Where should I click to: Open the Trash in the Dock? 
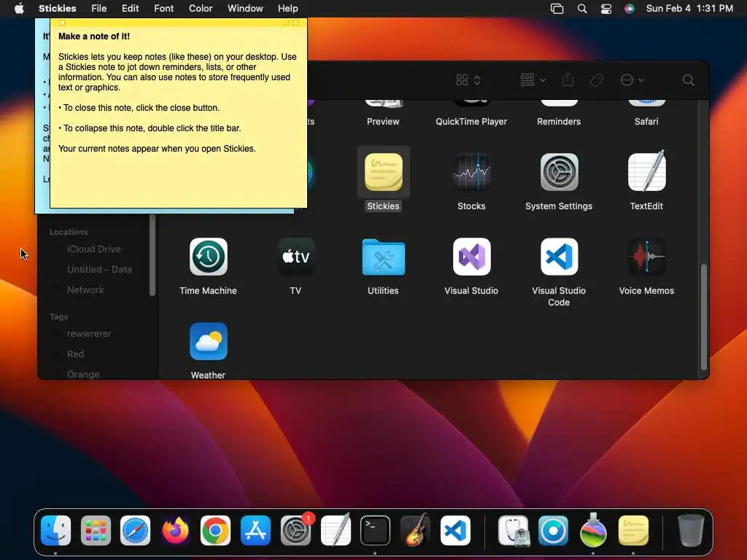tap(691, 530)
